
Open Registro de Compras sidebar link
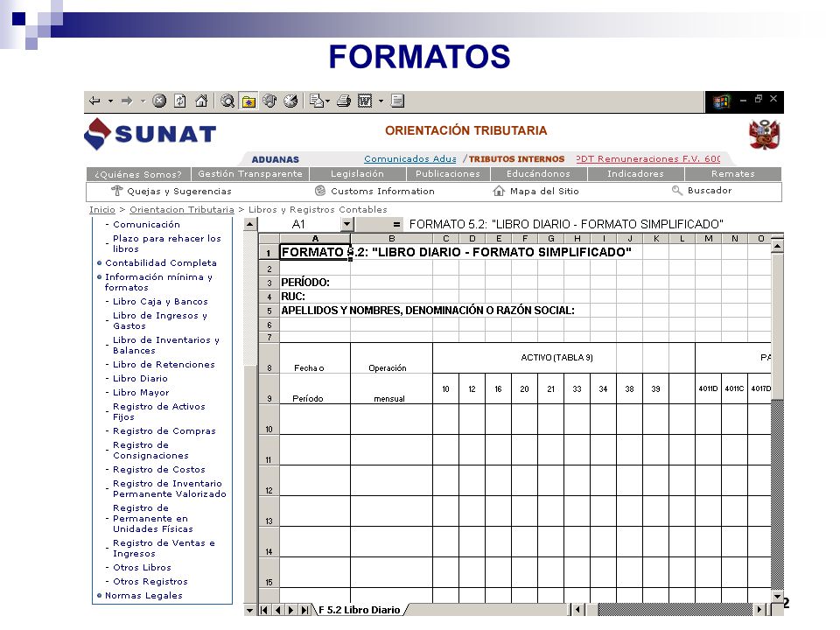click(164, 430)
